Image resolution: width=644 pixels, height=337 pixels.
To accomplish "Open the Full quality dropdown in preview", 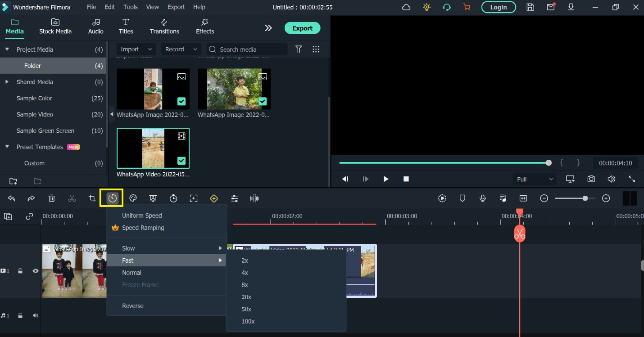I will 535,179.
